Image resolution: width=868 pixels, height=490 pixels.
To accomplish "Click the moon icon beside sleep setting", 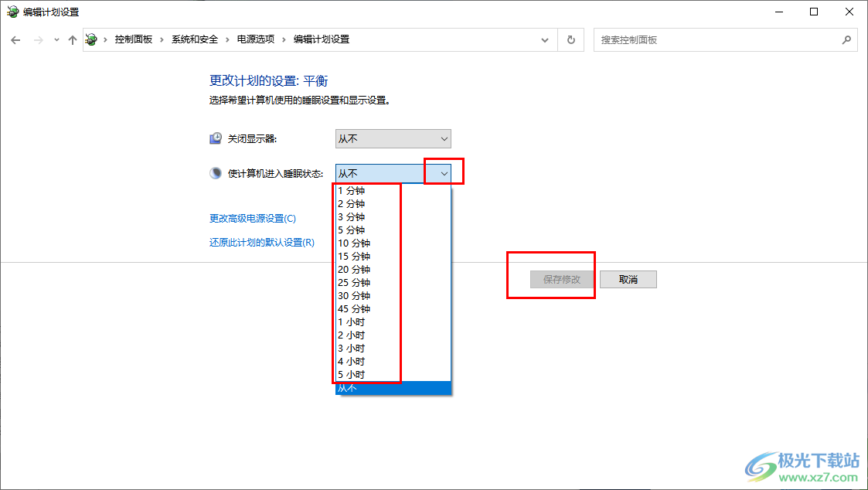I will [216, 173].
